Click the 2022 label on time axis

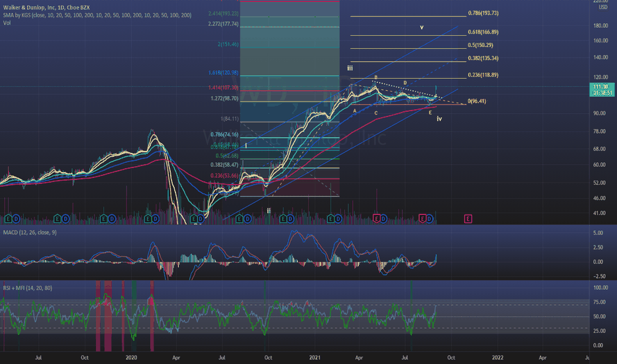[x=498, y=357]
